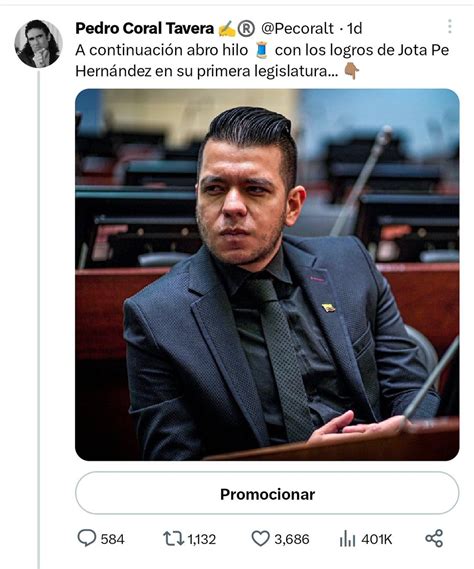Click the writing hand emoji beside name
The height and width of the screenshot is (569, 474).
[227, 29]
